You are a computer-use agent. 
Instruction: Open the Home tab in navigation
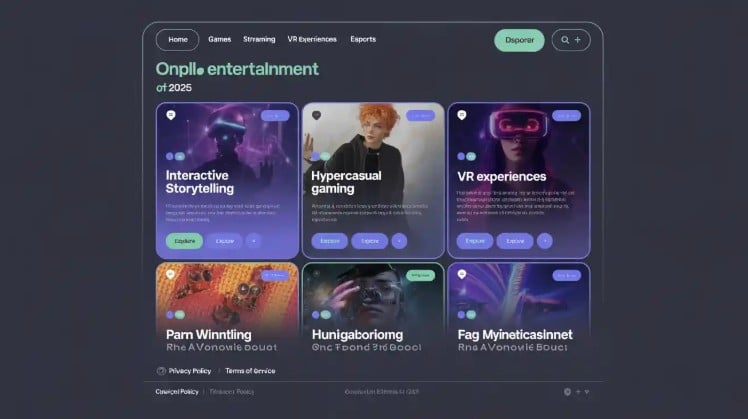click(x=178, y=40)
